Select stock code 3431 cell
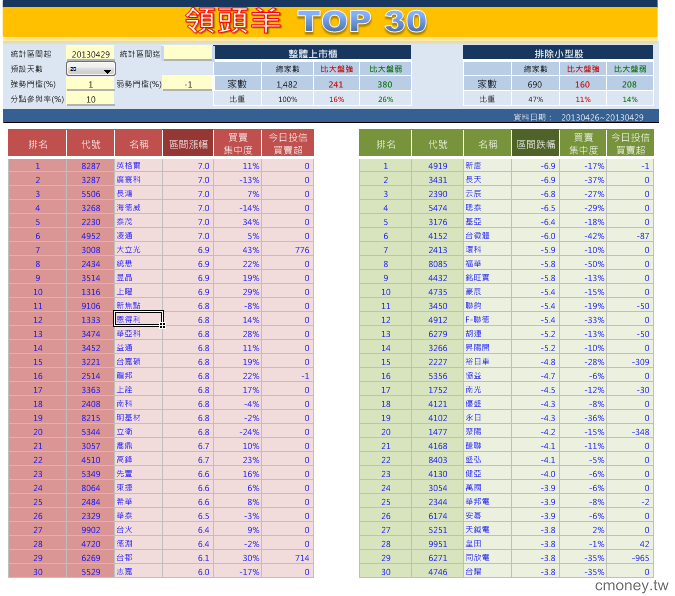The image size is (675, 596). pyautogui.click(x=438, y=180)
